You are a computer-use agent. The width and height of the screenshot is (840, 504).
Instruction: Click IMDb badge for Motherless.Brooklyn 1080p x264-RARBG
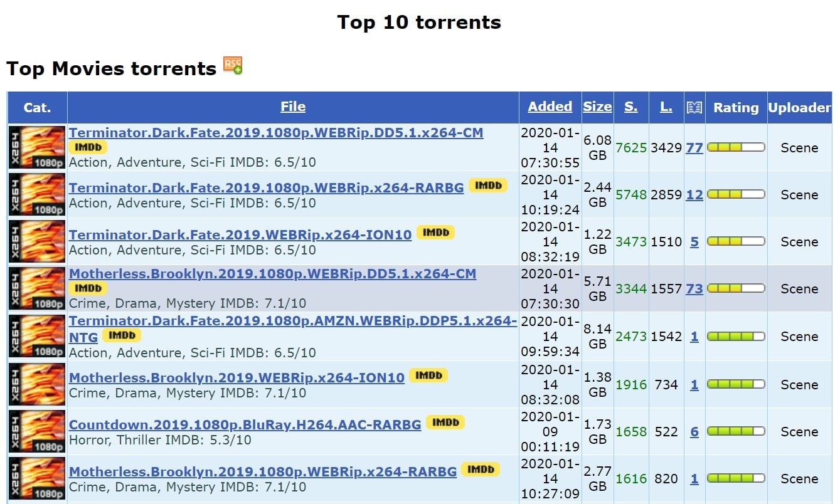[x=481, y=470]
